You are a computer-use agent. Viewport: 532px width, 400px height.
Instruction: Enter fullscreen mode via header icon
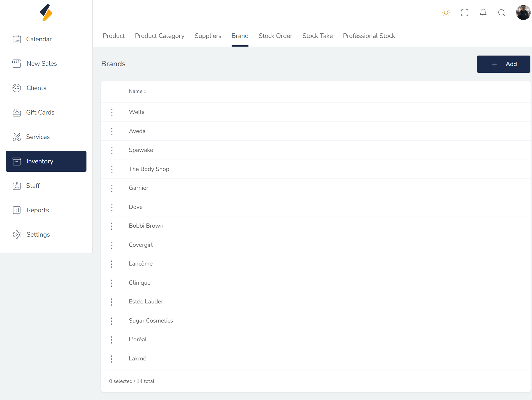point(464,13)
